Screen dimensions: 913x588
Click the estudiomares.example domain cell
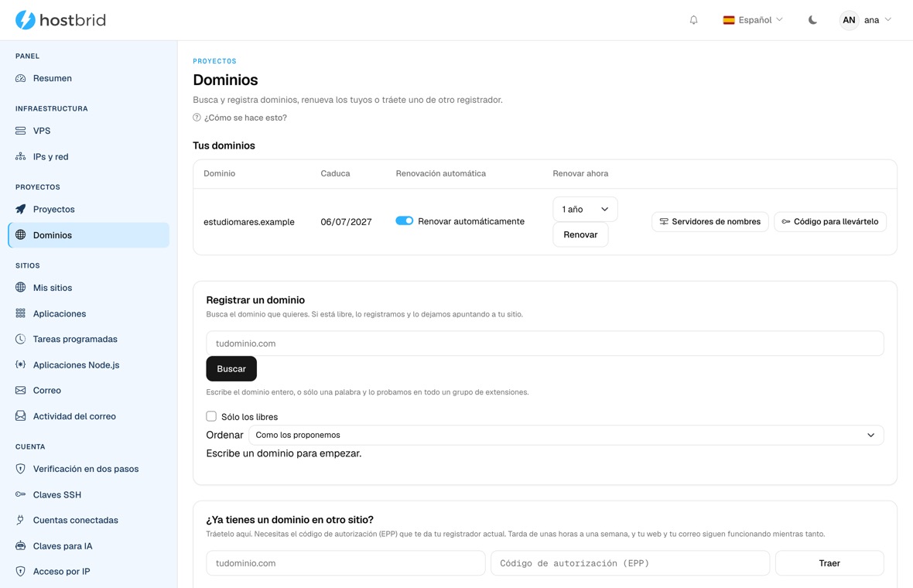[248, 222]
